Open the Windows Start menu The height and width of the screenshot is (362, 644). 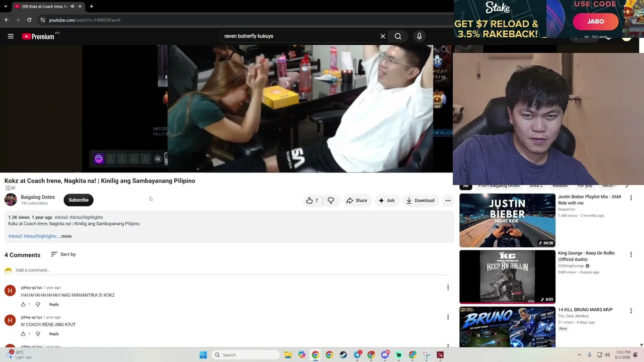pos(203,355)
